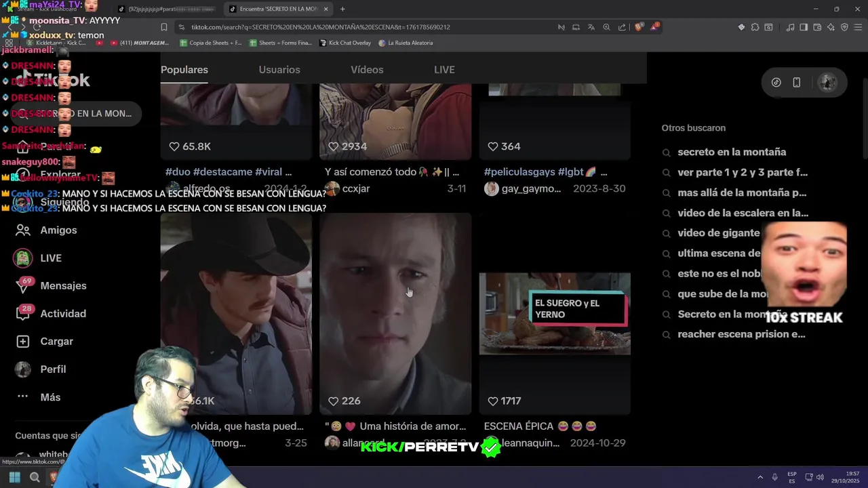The image size is (868, 488).
Task: Click the share page icon in address bar
Action: point(622,27)
